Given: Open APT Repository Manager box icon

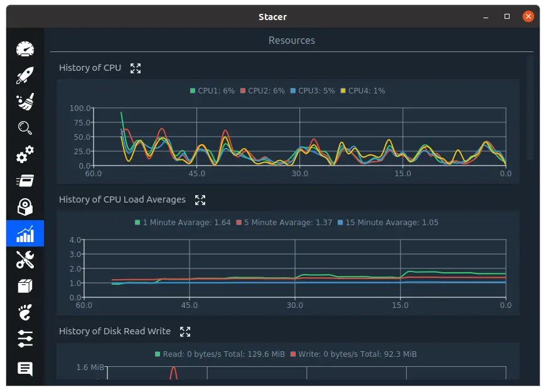Looking at the screenshot, I should tap(25, 286).
